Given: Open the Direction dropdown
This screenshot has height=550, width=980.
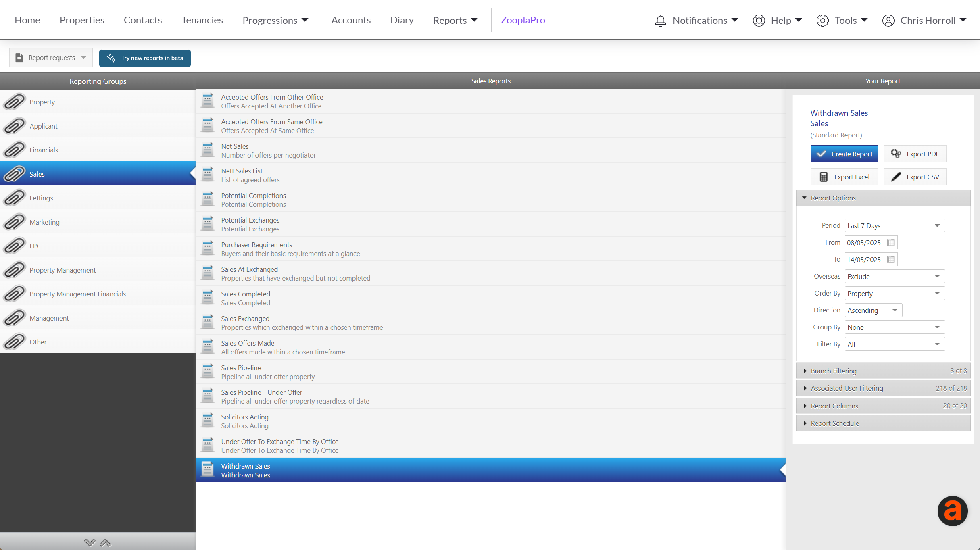Looking at the screenshot, I should (x=873, y=310).
